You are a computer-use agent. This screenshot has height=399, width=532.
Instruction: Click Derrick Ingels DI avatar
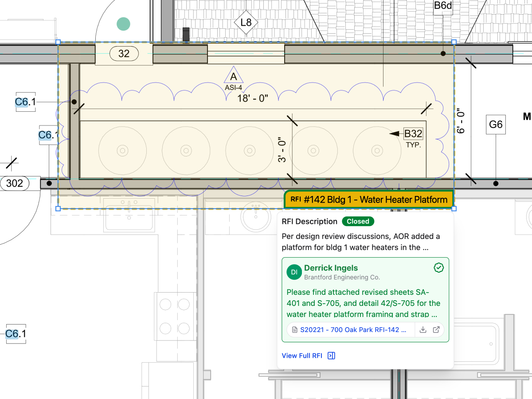(294, 272)
